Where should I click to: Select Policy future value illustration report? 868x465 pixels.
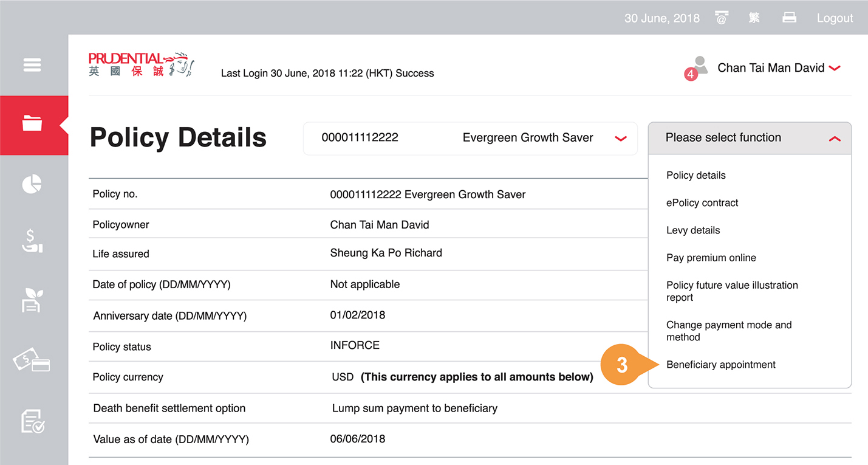pyautogui.click(x=732, y=291)
